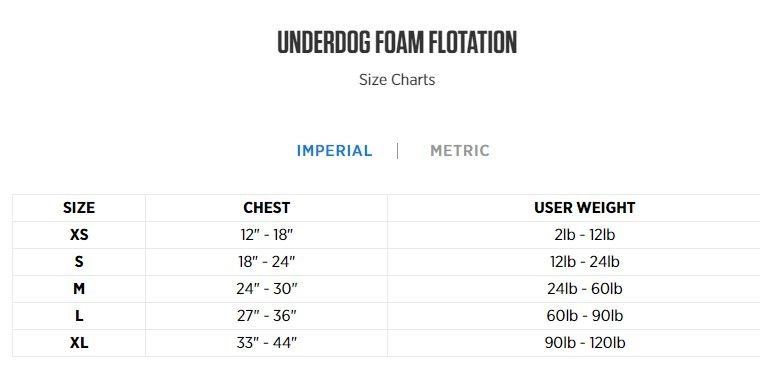
Task: Click the 24" - 30" chest cell
Action: tap(267, 289)
